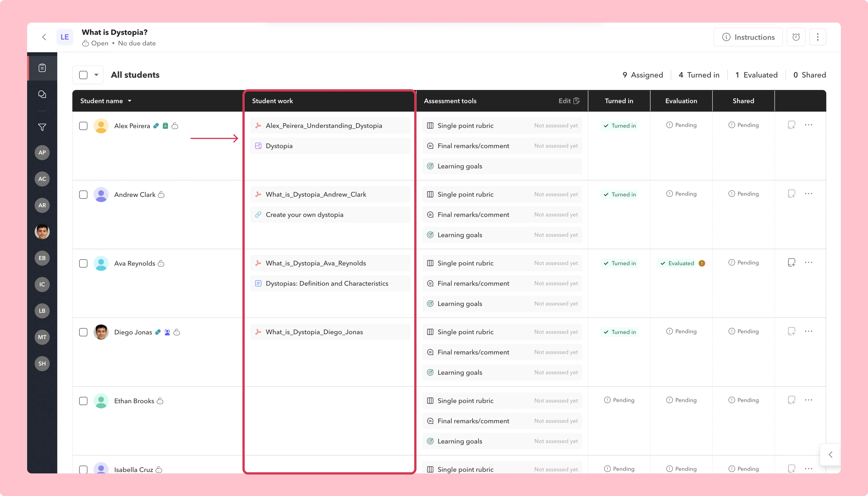
Task: Select the MT student avatar in sidebar
Action: click(x=42, y=337)
